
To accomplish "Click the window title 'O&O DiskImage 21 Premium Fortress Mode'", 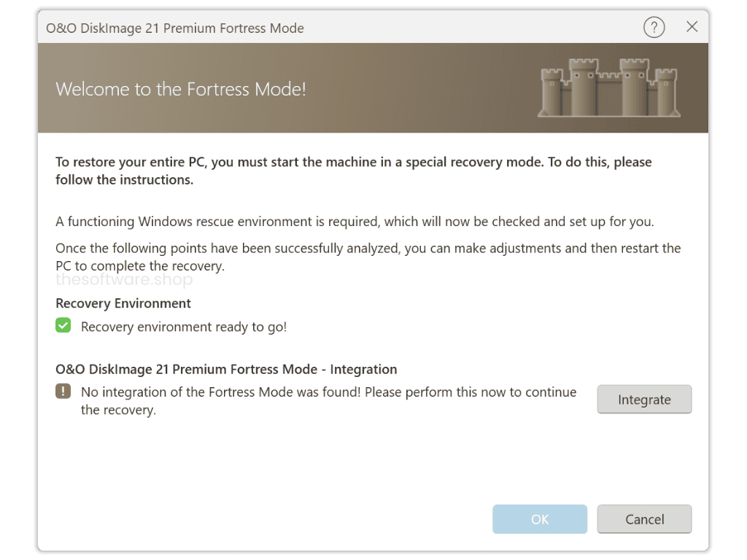I will (175, 28).
